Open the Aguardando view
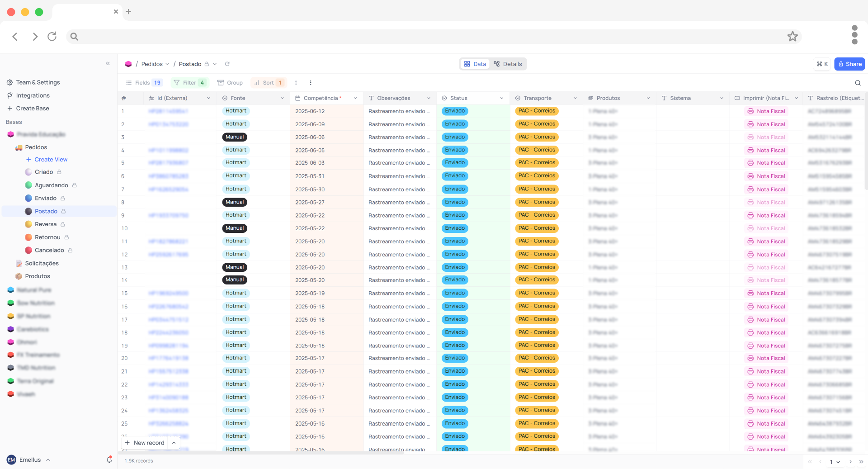Screen dimensions: 868x469 [51, 185]
